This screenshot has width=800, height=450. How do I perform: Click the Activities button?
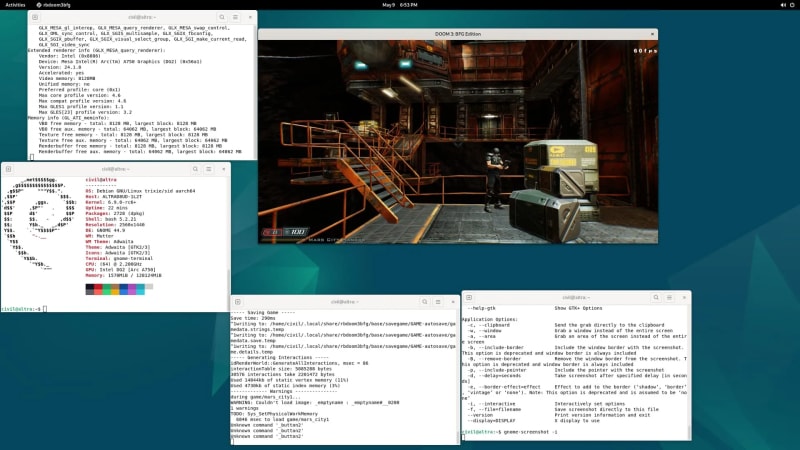click(x=15, y=5)
